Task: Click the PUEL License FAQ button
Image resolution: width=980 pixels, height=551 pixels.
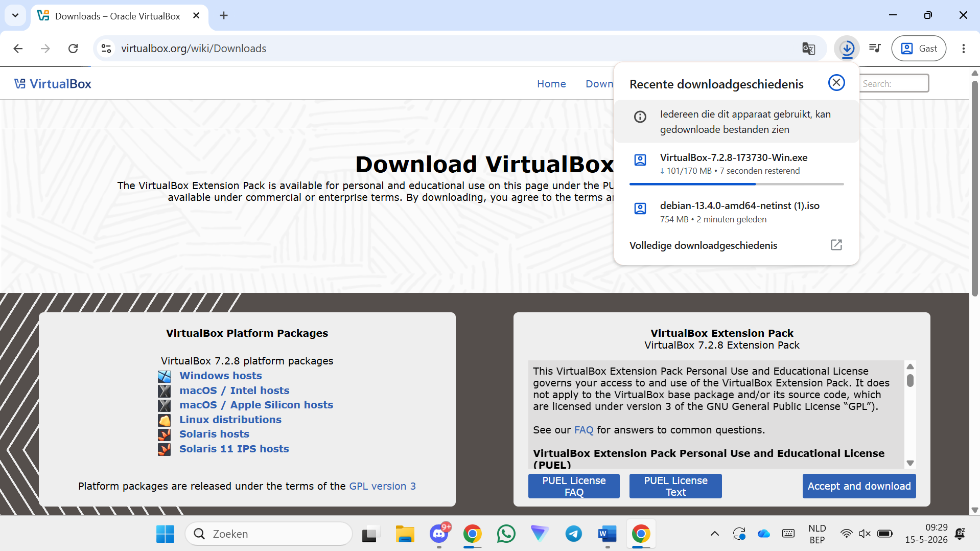Action: tap(574, 486)
